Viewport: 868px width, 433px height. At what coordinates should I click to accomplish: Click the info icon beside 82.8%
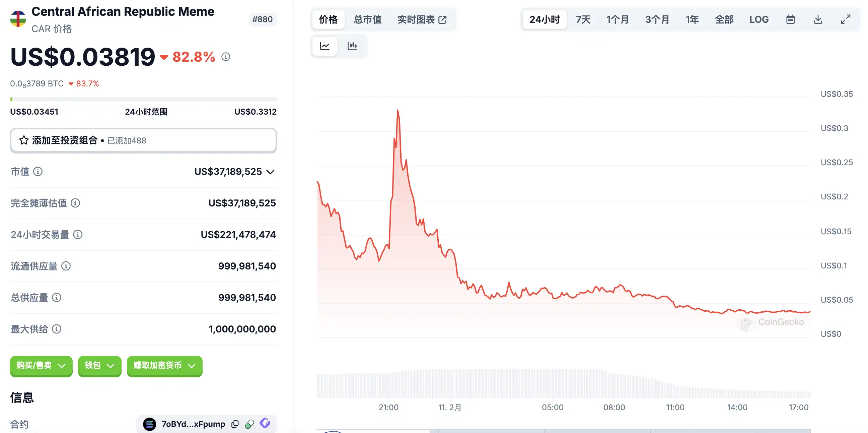226,57
